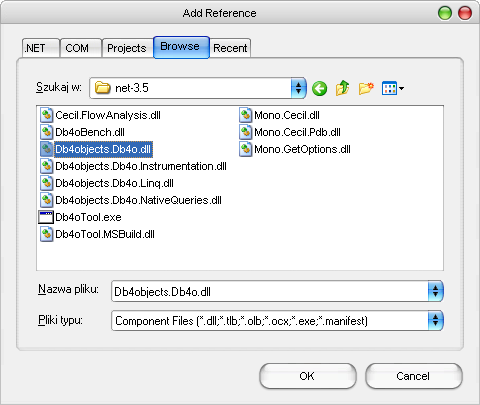Viewport: 480px width, 405px height.
Task: Go up one folder level
Action: point(342,88)
